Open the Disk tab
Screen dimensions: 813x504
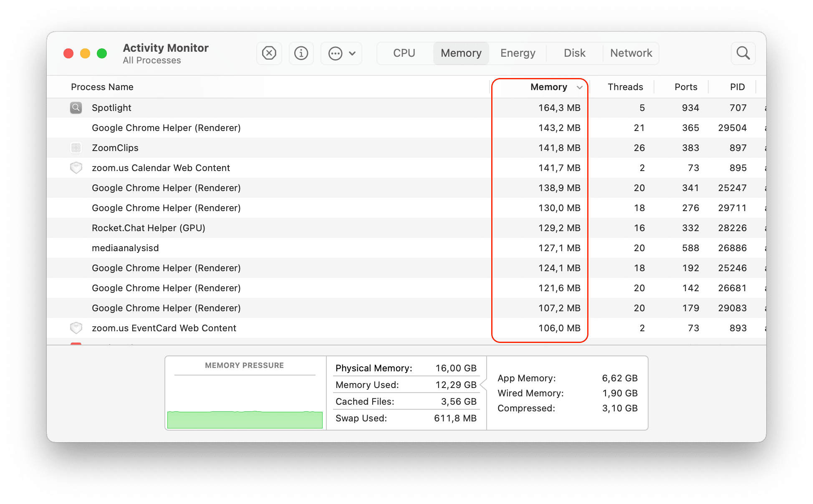tap(575, 53)
